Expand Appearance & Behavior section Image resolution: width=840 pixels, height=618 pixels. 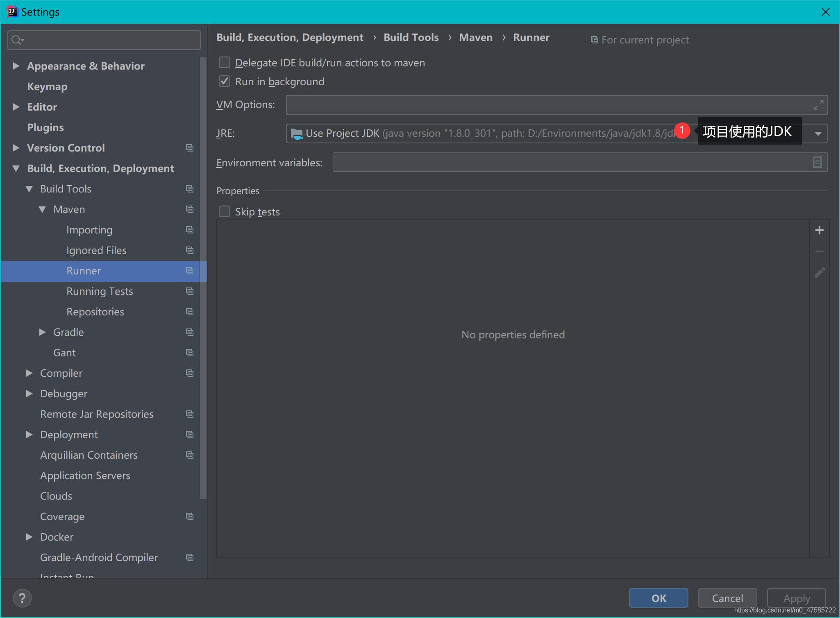tap(16, 66)
